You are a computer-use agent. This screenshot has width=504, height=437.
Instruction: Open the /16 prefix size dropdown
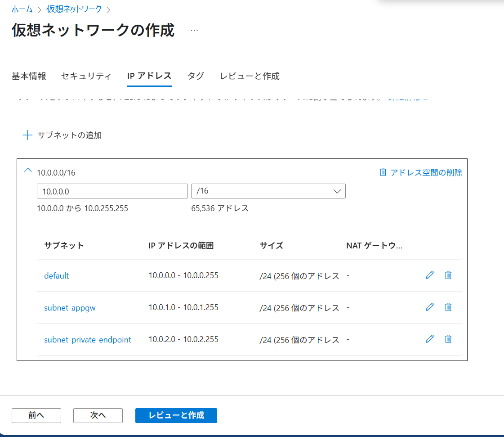(x=268, y=191)
